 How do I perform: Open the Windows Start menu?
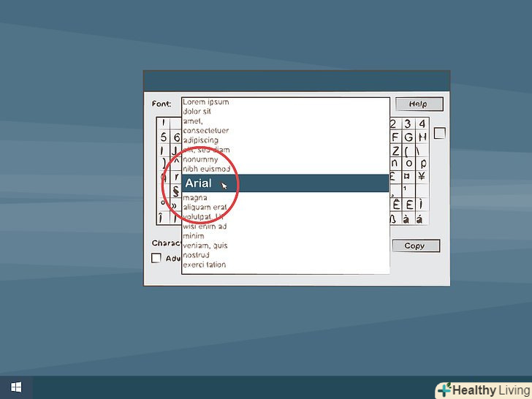pos(16,387)
